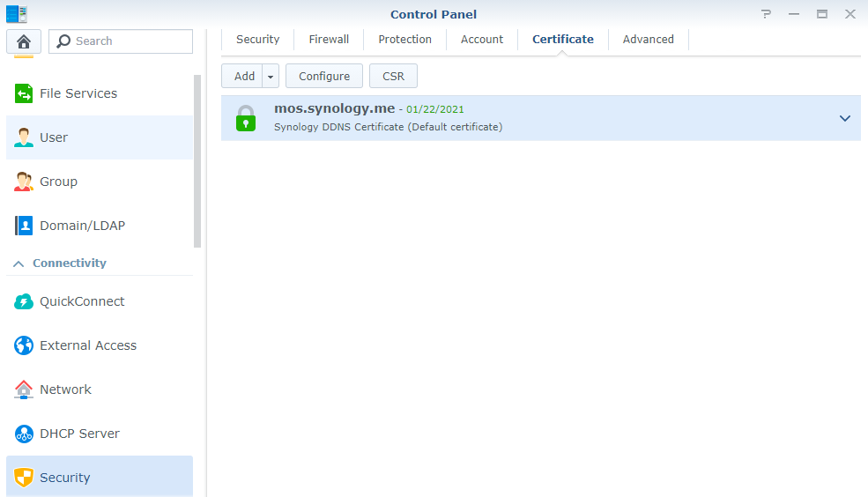Screen dimensions: 868x497
Task: Click the sidebar vertical scrollbar
Action: tap(197, 160)
